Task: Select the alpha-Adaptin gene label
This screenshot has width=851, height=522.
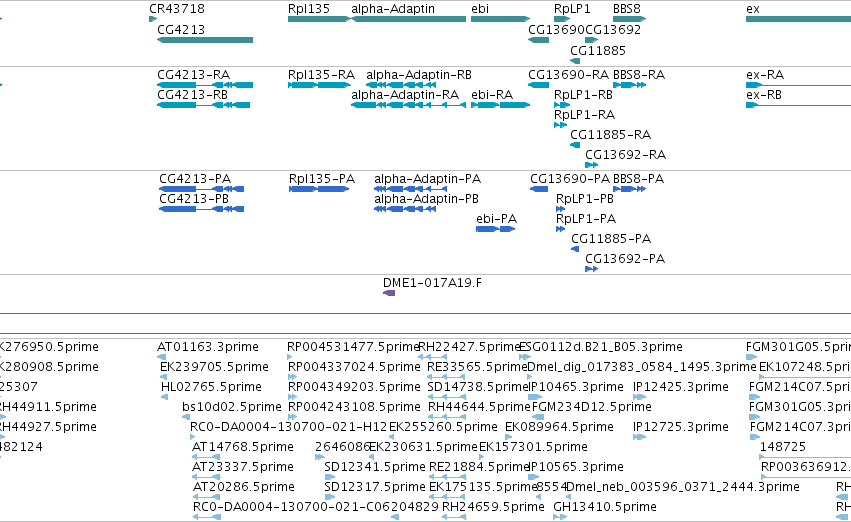Action: [x=393, y=9]
